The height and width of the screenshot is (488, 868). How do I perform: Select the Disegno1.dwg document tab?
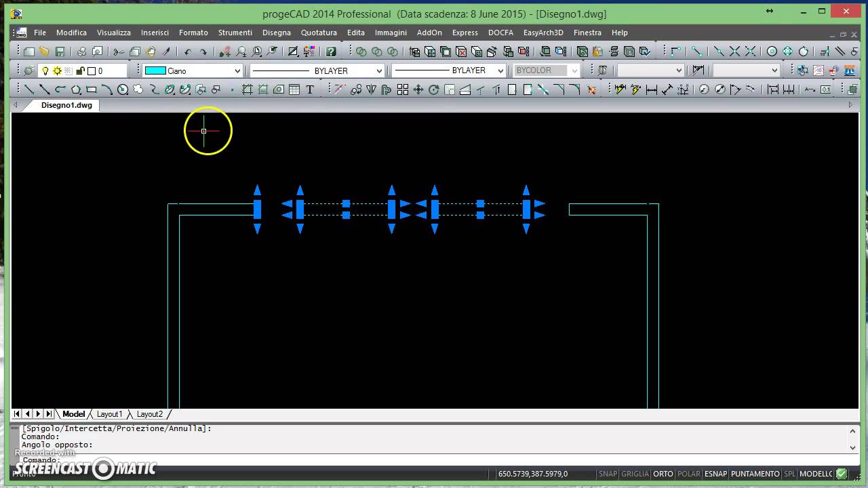[x=66, y=105]
